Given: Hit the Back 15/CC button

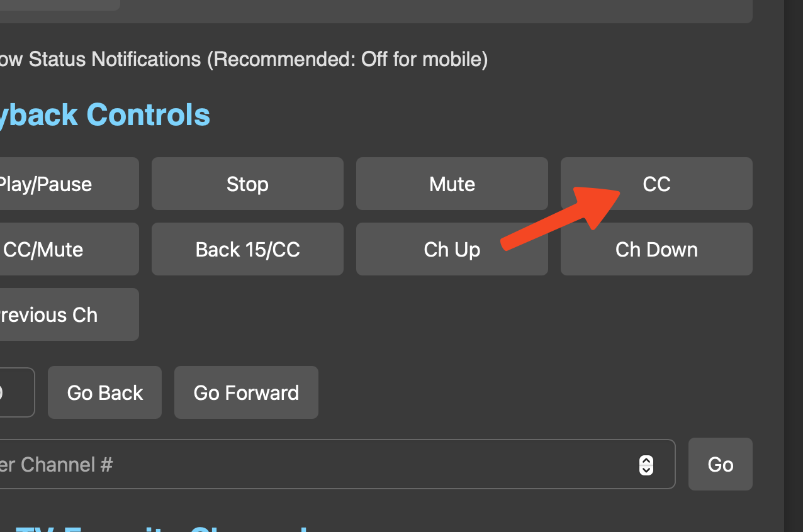Looking at the screenshot, I should tap(247, 249).
